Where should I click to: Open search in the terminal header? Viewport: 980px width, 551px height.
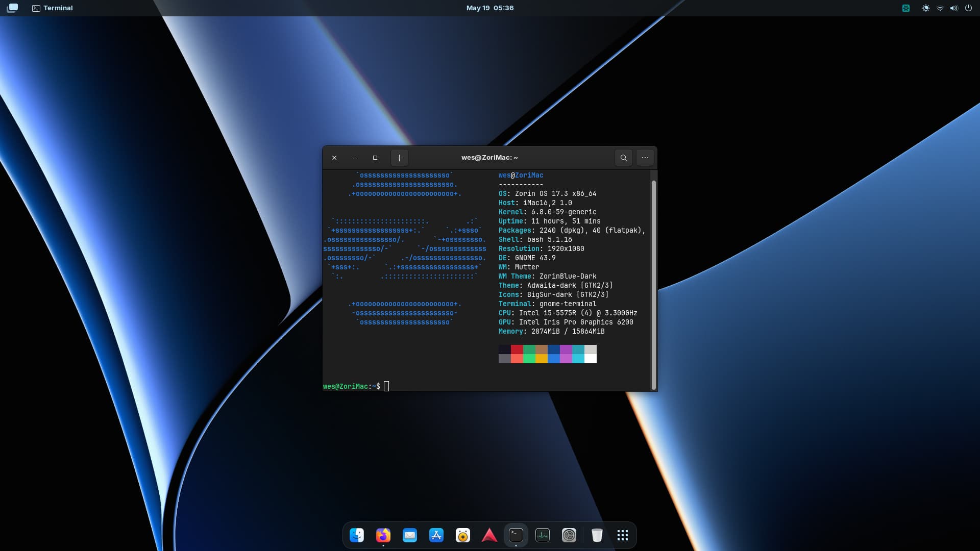(x=624, y=158)
